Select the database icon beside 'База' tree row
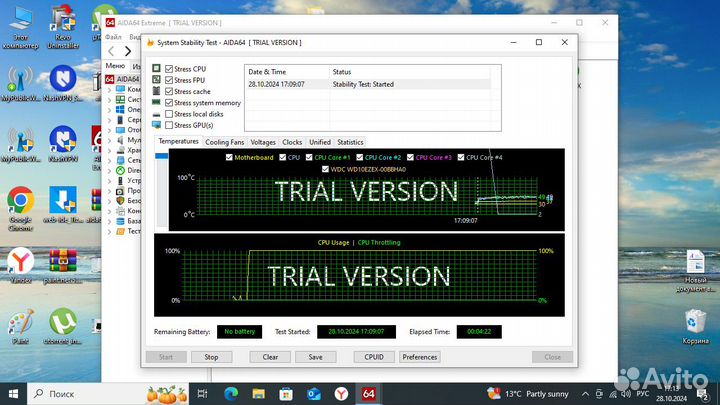 (x=120, y=221)
